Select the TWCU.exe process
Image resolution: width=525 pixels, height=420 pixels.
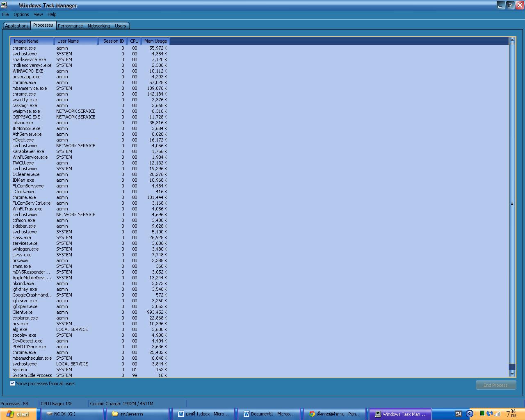click(89, 163)
